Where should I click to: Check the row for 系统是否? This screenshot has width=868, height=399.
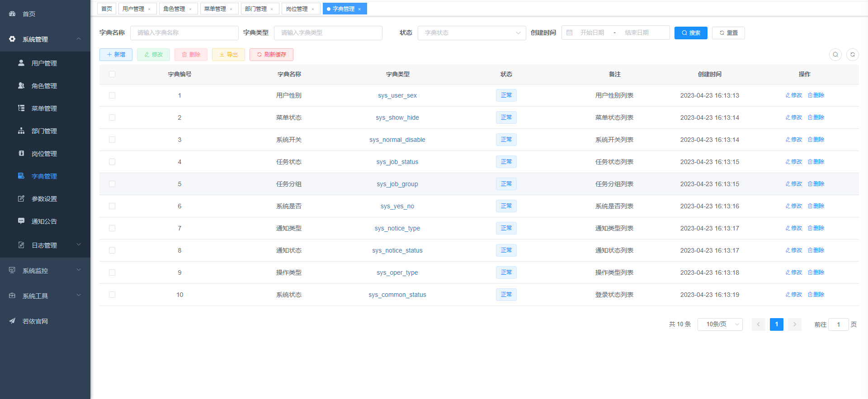(112, 206)
